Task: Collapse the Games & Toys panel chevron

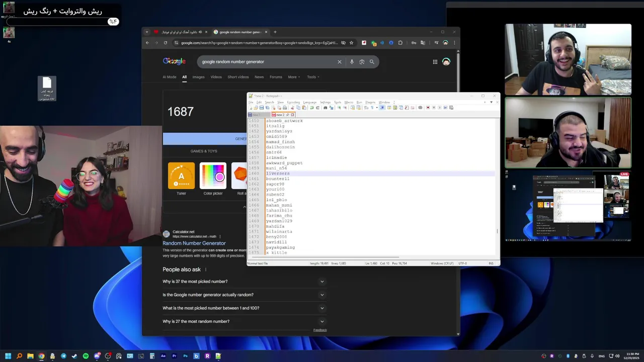Action: (x=245, y=207)
